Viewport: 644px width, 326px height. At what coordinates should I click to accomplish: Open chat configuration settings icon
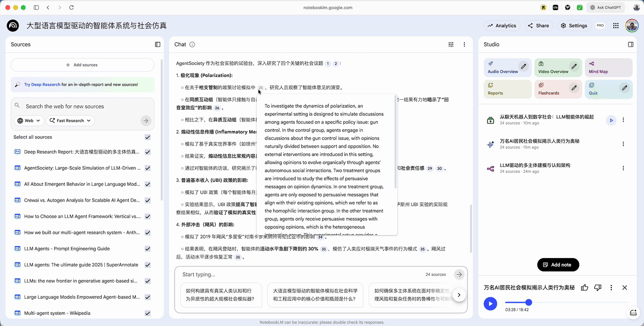click(x=451, y=44)
